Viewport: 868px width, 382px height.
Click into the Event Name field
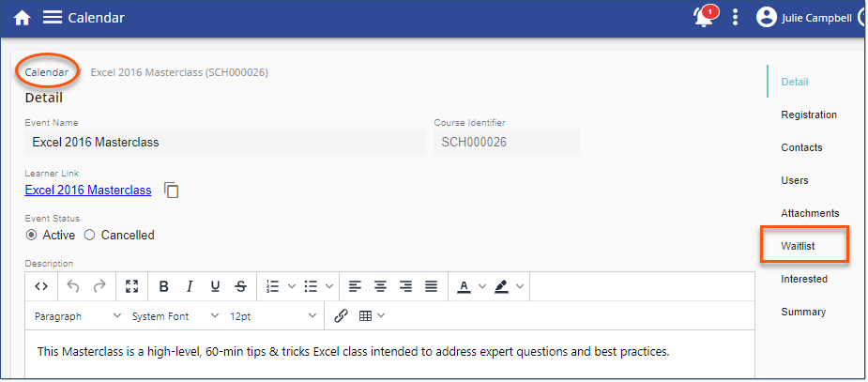[x=225, y=143]
